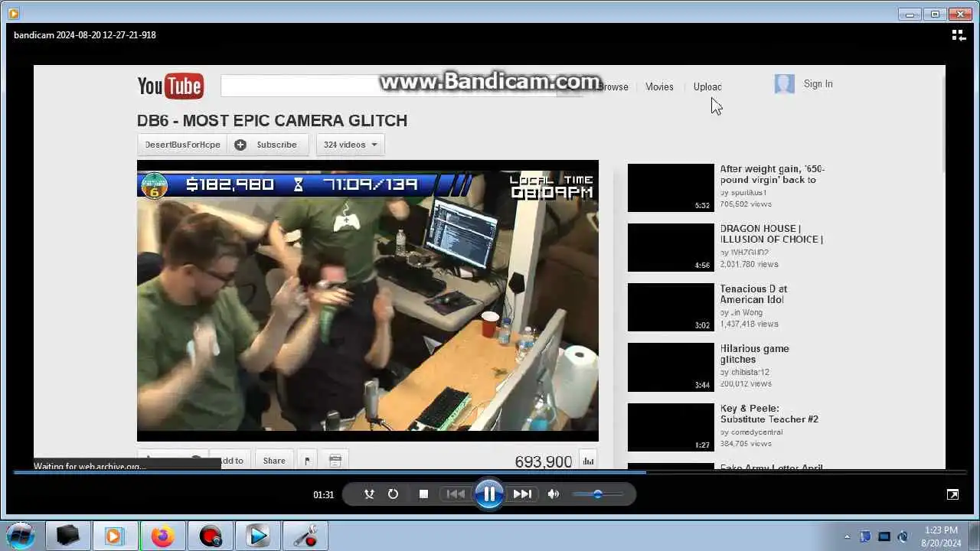Click the user avatar beside Sign In
Image resolution: width=980 pixels, height=551 pixels.
coord(785,84)
